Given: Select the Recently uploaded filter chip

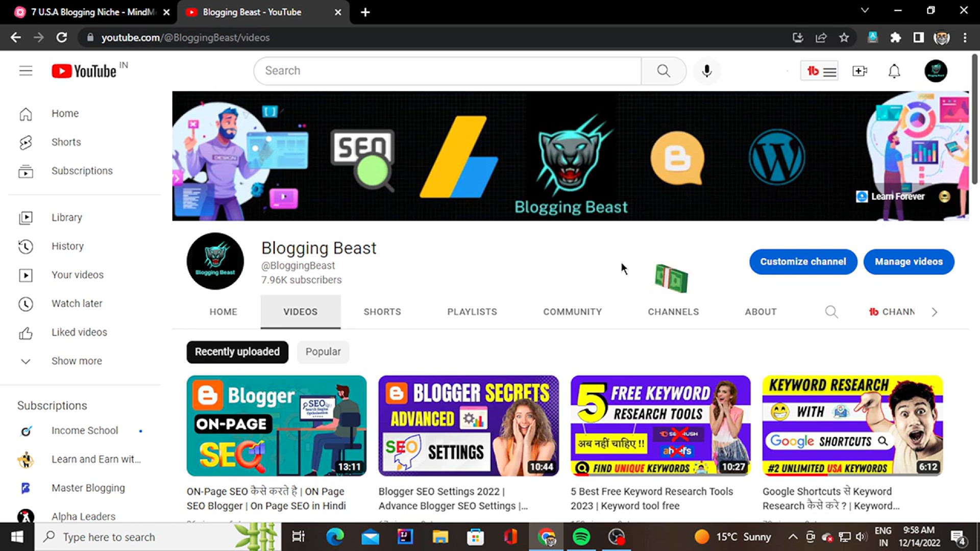Looking at the screenshot, I should (237, 352).
